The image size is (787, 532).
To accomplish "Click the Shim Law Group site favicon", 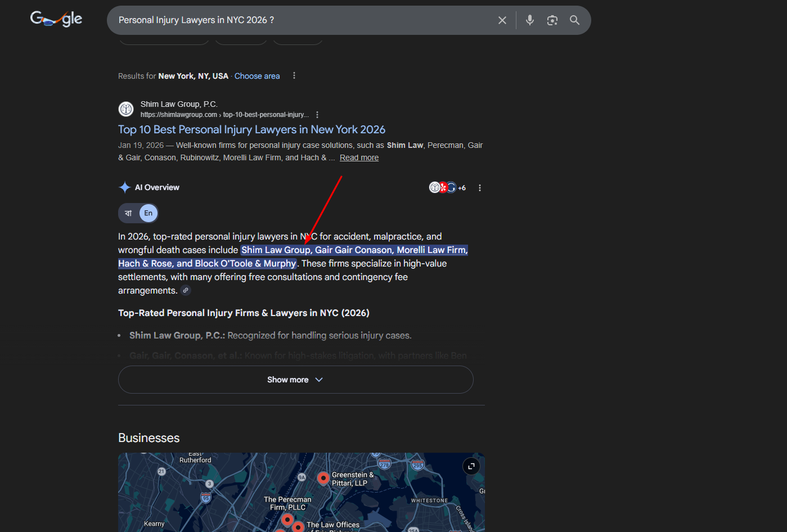I will 126,109.
